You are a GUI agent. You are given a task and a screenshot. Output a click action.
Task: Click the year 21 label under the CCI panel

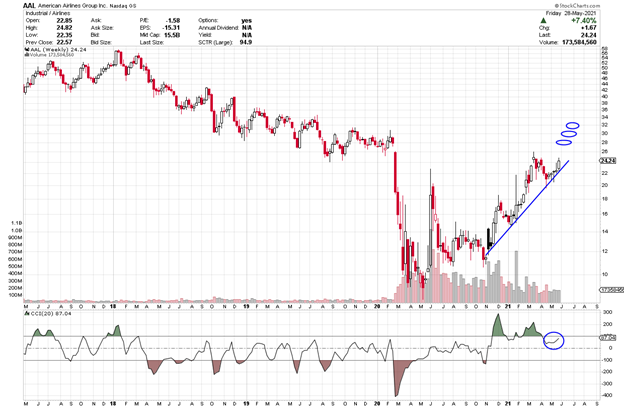(x=507, y=404)
